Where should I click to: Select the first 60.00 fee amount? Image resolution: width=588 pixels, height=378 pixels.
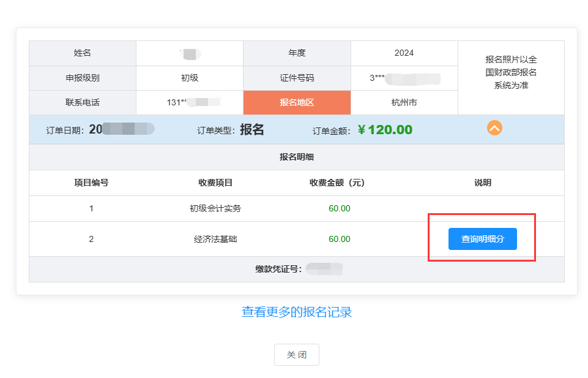click(339, 208)
